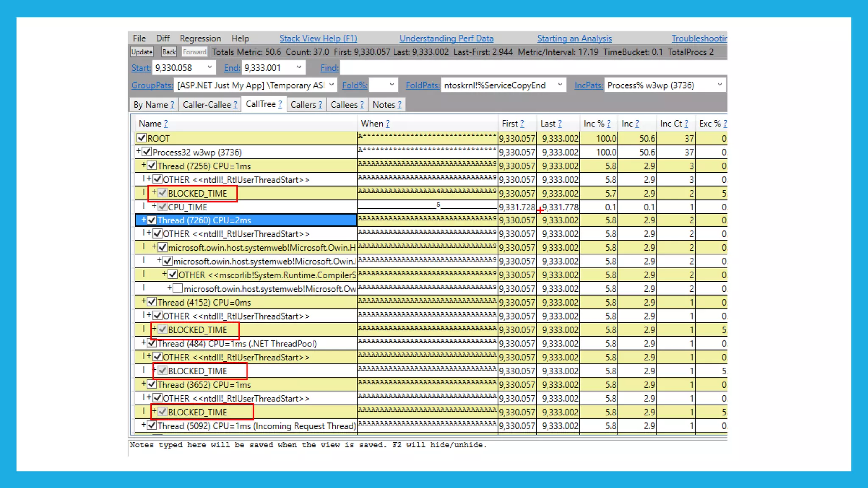Expand the Thread (3652) CPU=1ms node
Image resolution: width=868 pixels, height=488 pixels.
[144, 384]
